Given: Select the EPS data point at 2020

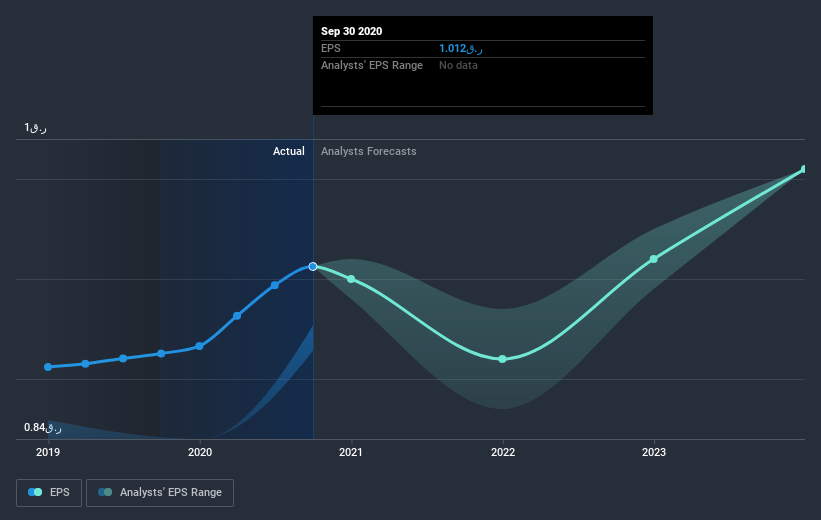Looking at the screenshot, I should click(x=199, y=346).
